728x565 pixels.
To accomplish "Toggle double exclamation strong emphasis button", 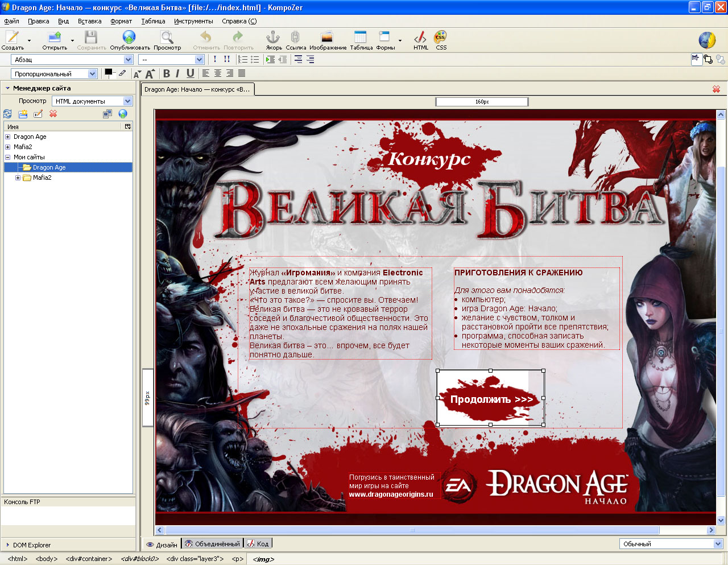I will [x=227, y=59].
